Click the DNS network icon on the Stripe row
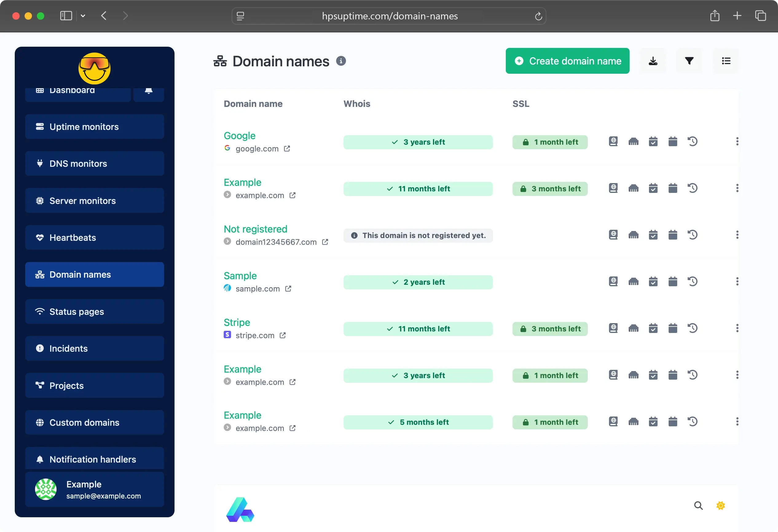The image size is (778, 532). click(634, 329)
